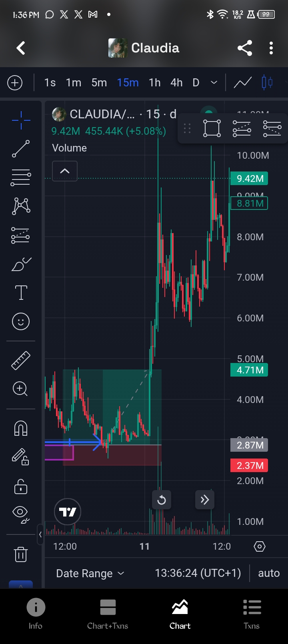Select the trend line drawing tool
Screen dimensions: 288x644
point(21,149)
